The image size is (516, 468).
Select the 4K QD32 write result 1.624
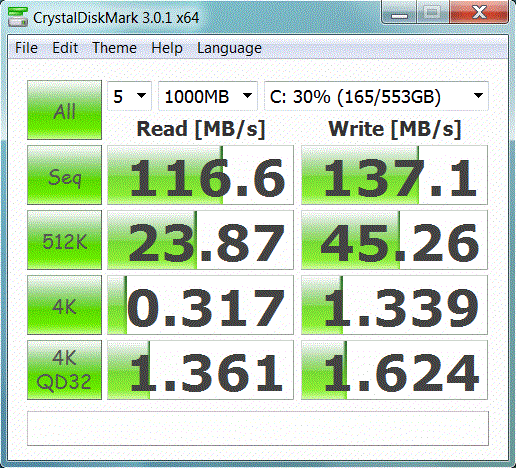pos(394,370)
